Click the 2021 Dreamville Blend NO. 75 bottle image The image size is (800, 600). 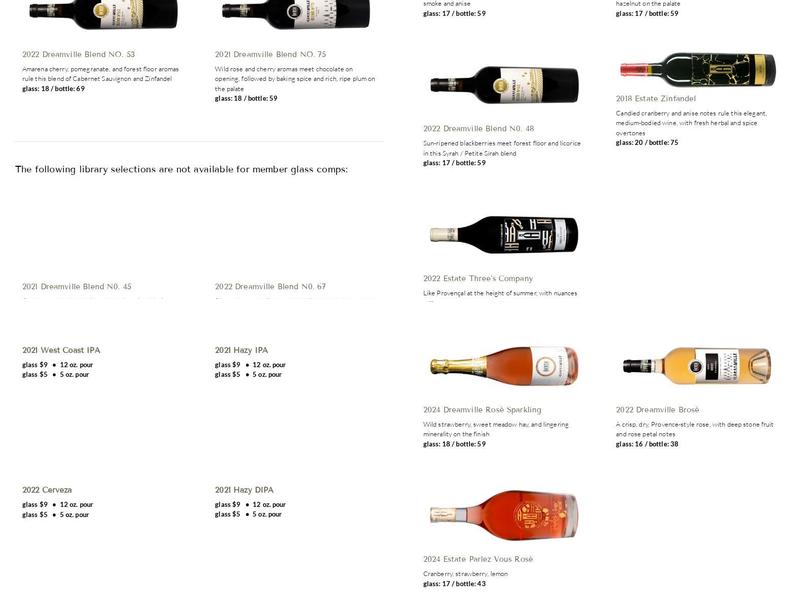tap(296, 14)
